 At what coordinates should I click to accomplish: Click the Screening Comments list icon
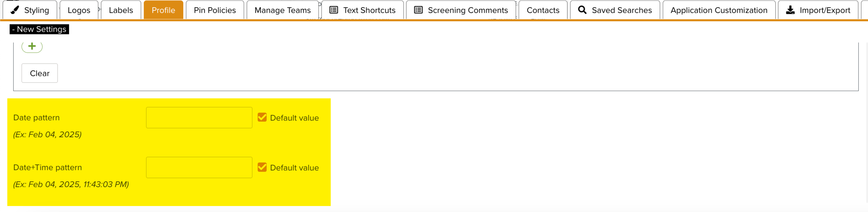418,10
